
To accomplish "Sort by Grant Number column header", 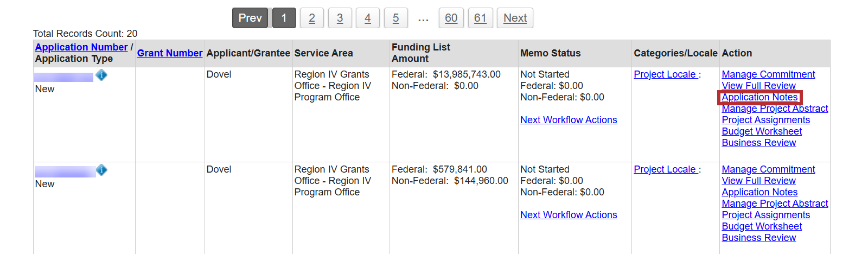I will [170, 53].
